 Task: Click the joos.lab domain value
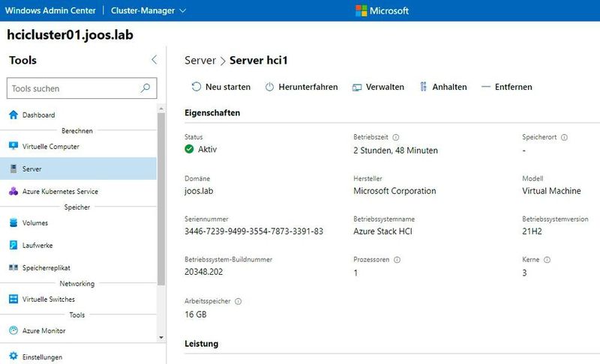point(199,190)
